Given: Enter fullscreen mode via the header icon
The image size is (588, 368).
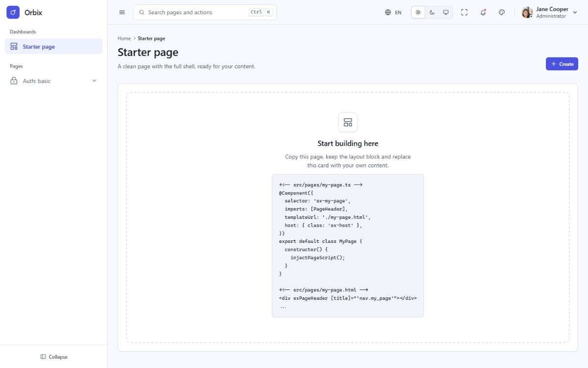Looking at the screenshot, I should [465, 12].
